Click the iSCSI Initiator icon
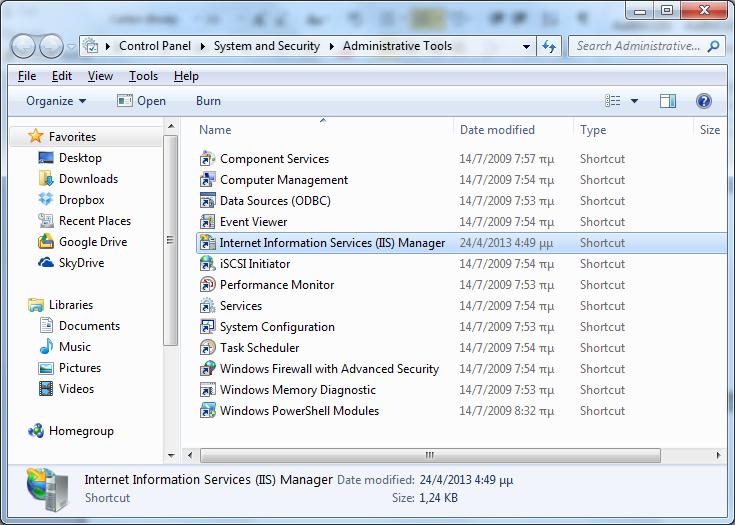735x525 pixels. [207, 264]
